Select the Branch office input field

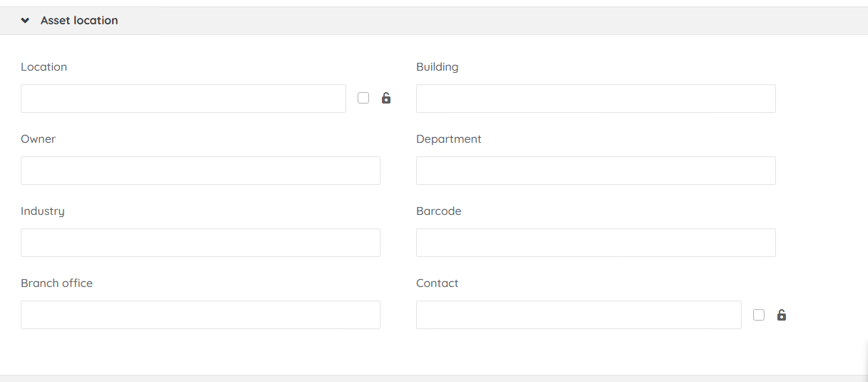pyautogui.click(x=201, y=315)
